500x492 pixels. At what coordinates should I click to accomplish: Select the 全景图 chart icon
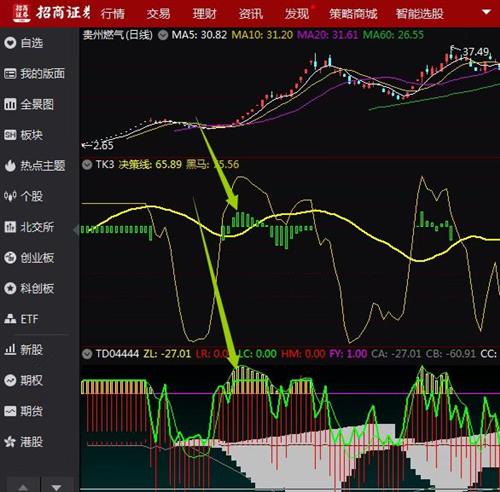tap(10, 104)
